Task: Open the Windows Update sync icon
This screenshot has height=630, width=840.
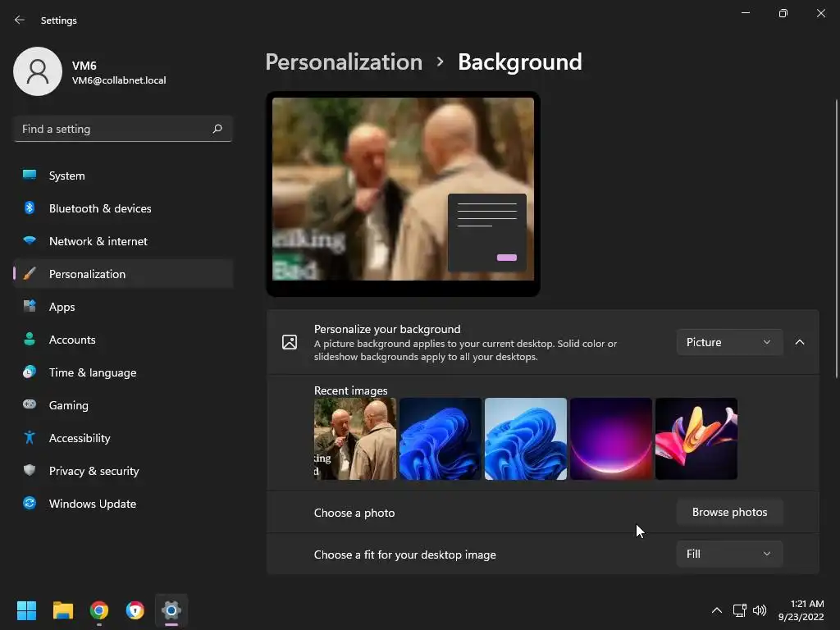Action: 30,503
